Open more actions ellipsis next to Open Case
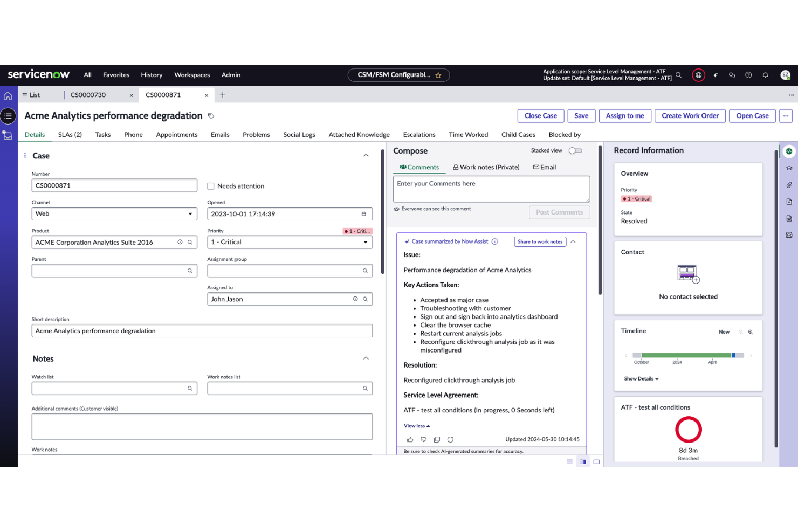798x532 pixels. coord(786,116)
